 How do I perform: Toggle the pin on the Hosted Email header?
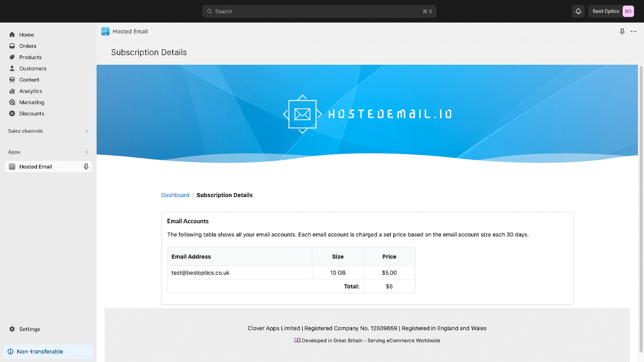click(x=622, y=31)
